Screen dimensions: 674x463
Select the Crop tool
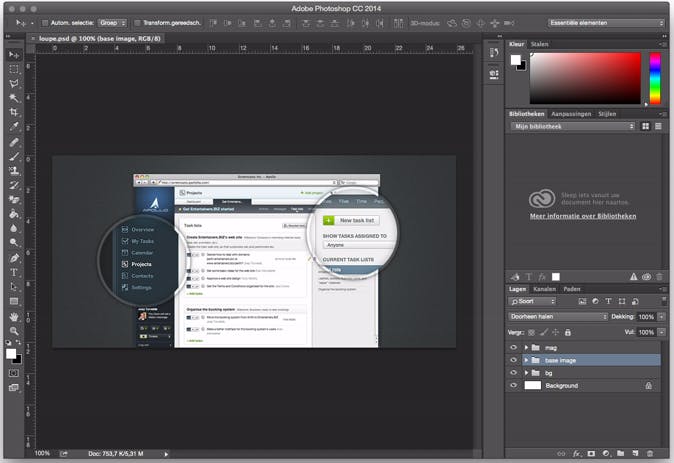(14, 113)
